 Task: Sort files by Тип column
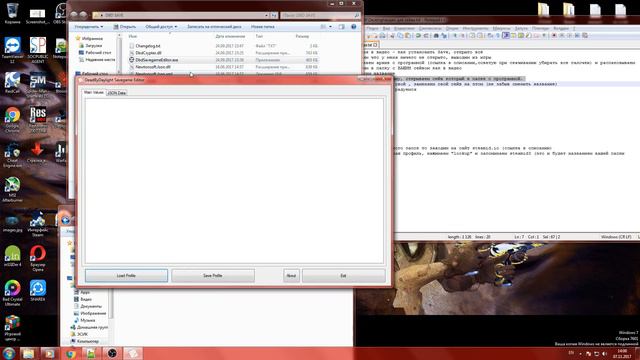point(259,36)
